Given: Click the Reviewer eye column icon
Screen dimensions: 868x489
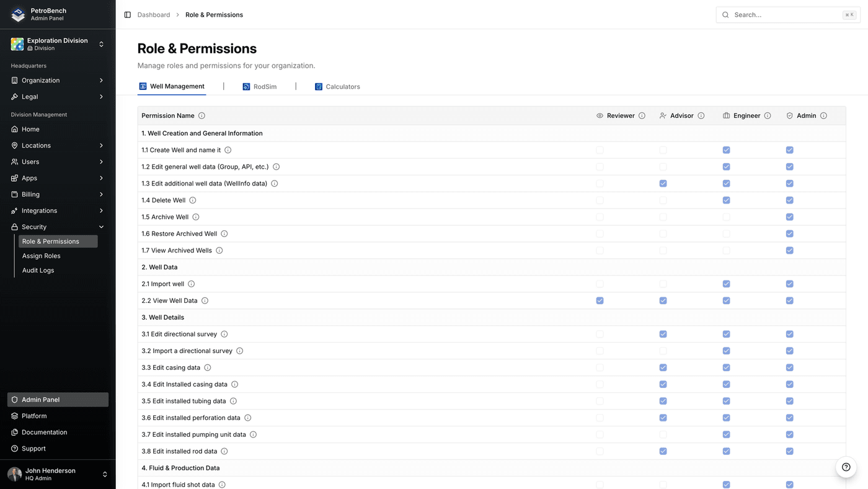Looking at the screenshot, I should 600,115.
